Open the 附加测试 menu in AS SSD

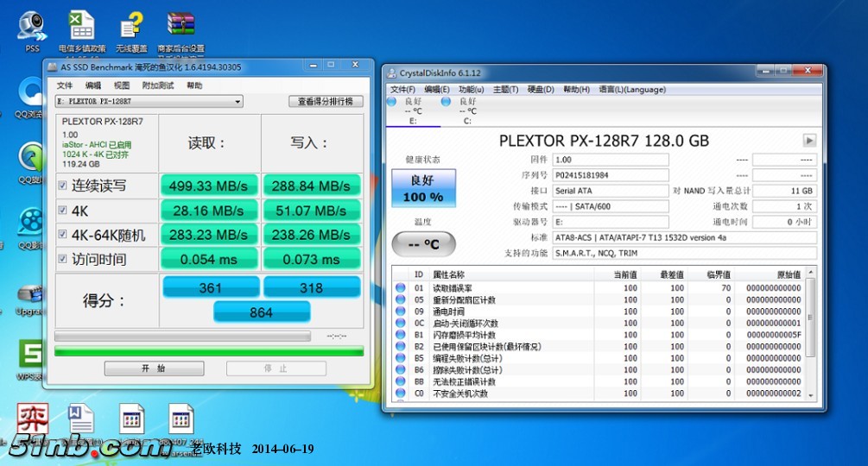point(158,85)
